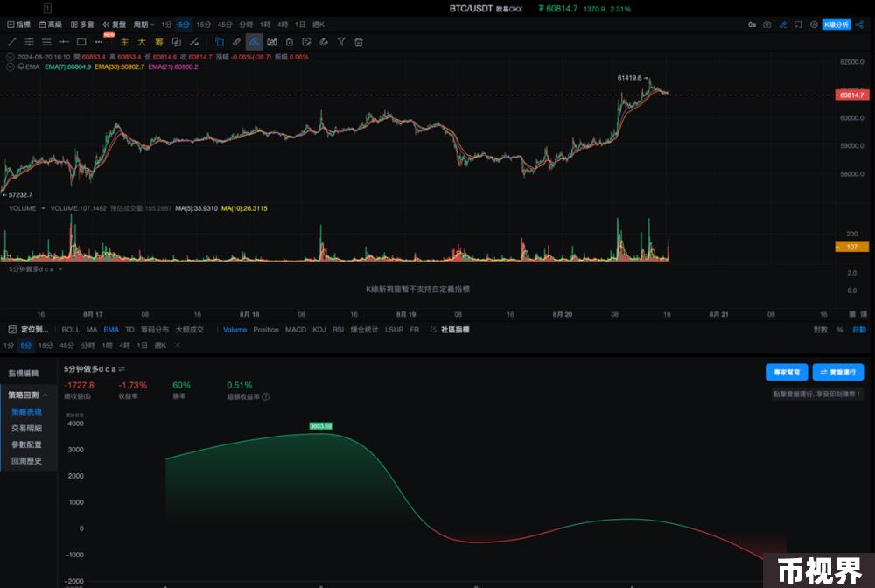The image size is (875, 588).
Task: Open the 周期 period dropdown
Action: point(144,24)
